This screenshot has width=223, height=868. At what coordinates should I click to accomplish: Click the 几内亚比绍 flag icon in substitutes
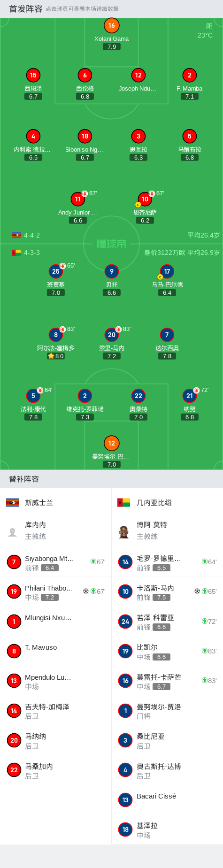point(123,503)
